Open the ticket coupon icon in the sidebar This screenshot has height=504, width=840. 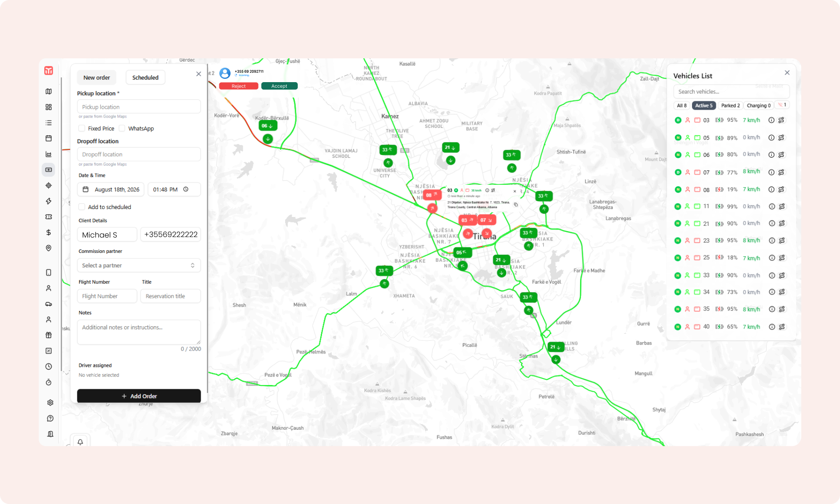point(49,217)
